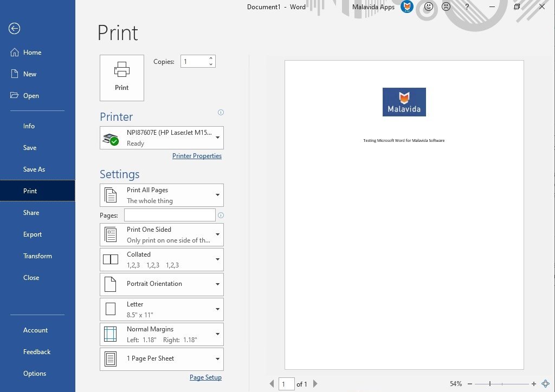555x392 pixels.
Task: Click the Malavida Apps account name
Action: pyautogui.click(x=373, y=6)
